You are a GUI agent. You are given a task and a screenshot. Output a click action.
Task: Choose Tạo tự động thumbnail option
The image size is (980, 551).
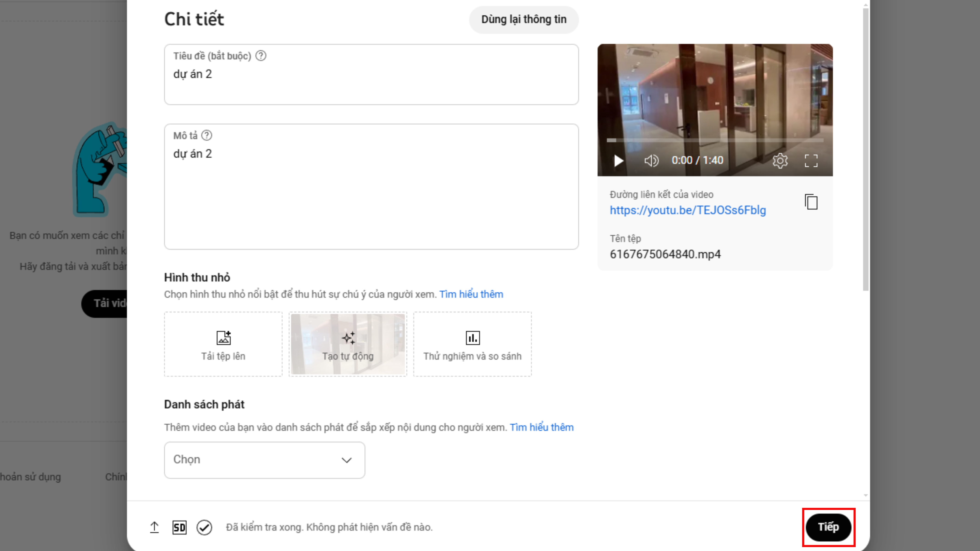pos(348,344)
